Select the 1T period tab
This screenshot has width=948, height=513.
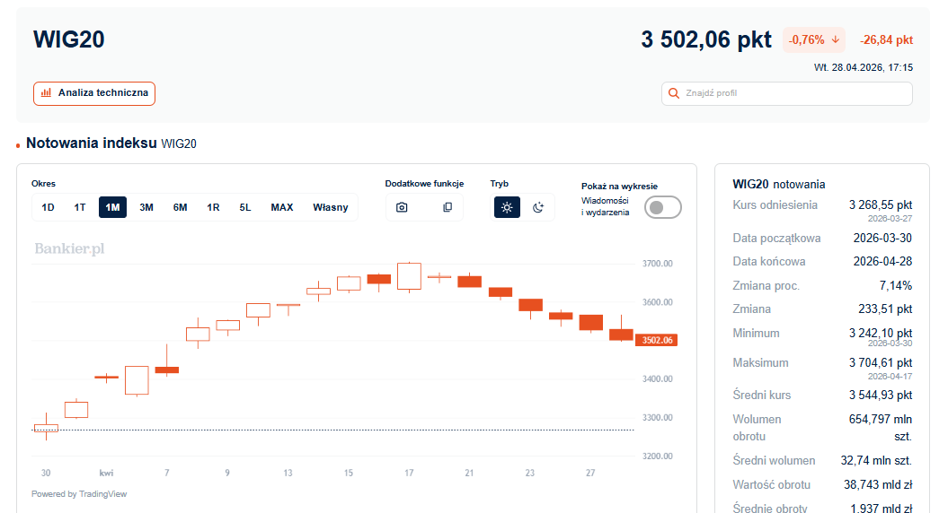coord(80,207)
